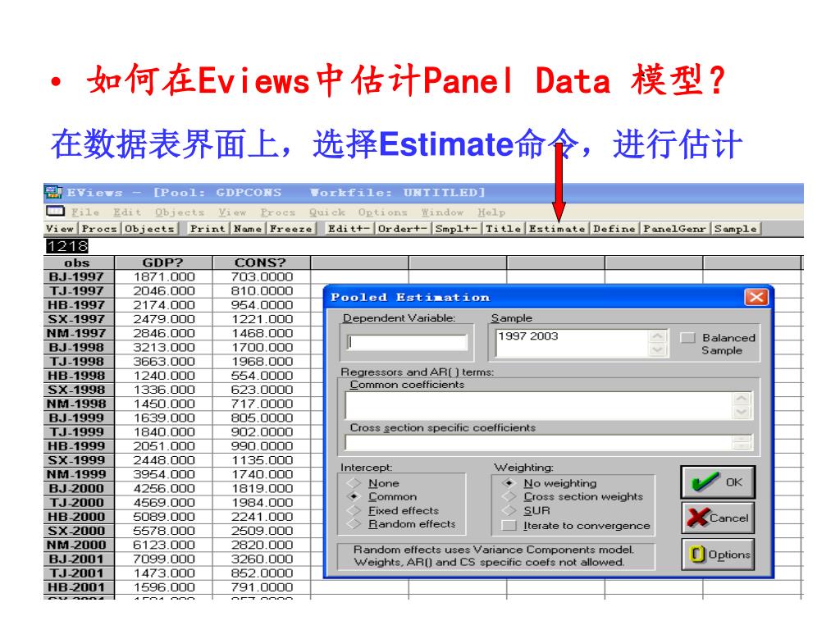Click the Define toolbar button
840x630 pixels.
coord(614,229)
